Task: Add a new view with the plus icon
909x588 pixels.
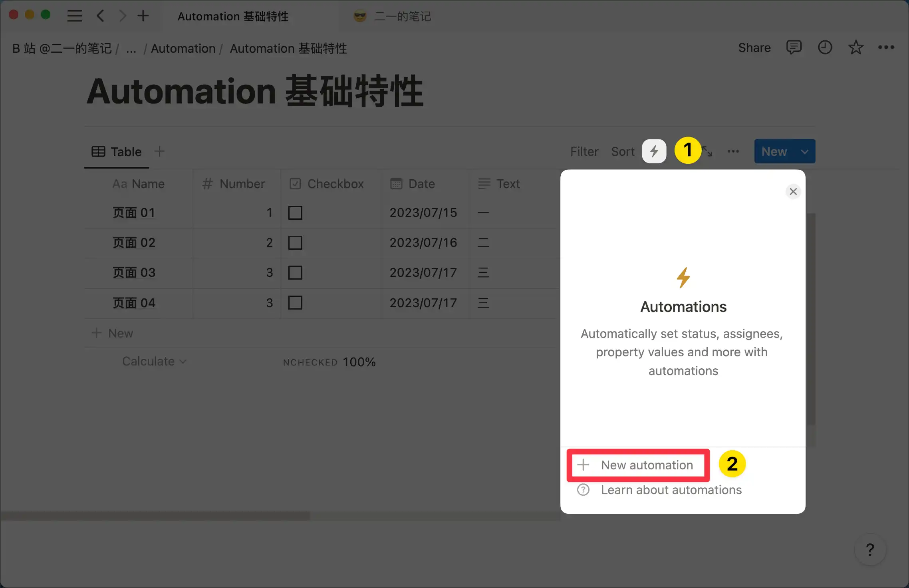Action: (x=159, y=151)
